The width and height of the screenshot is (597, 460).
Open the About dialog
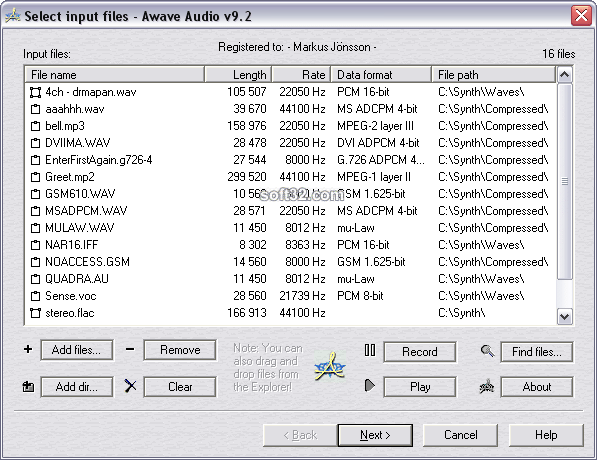coord(536,387)
